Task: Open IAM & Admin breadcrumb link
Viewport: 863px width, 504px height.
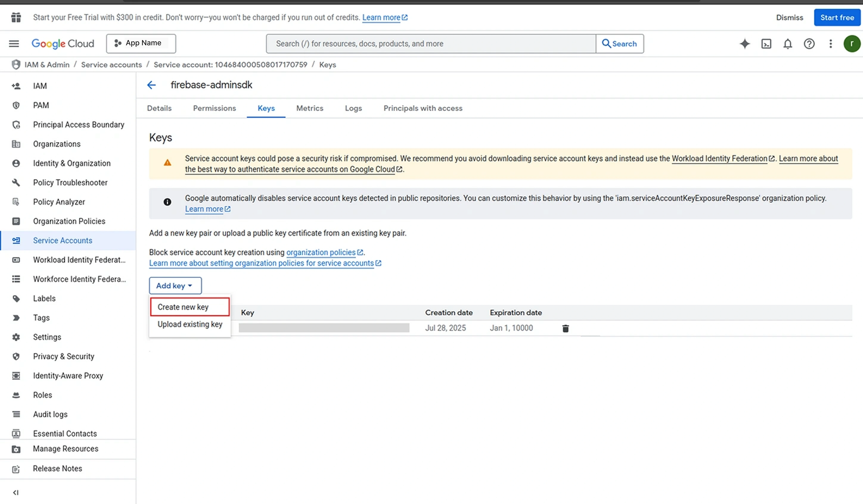Action: 47,64
